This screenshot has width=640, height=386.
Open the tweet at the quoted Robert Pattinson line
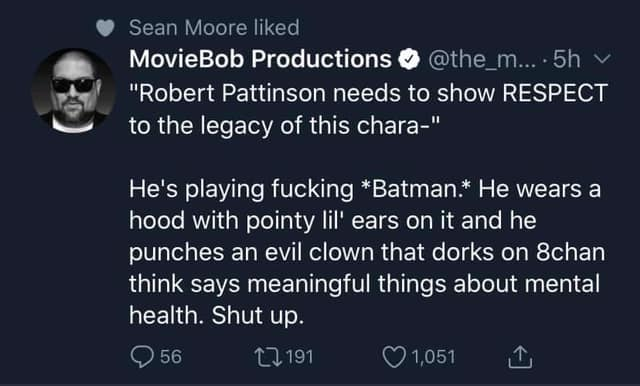pos(368,109)
